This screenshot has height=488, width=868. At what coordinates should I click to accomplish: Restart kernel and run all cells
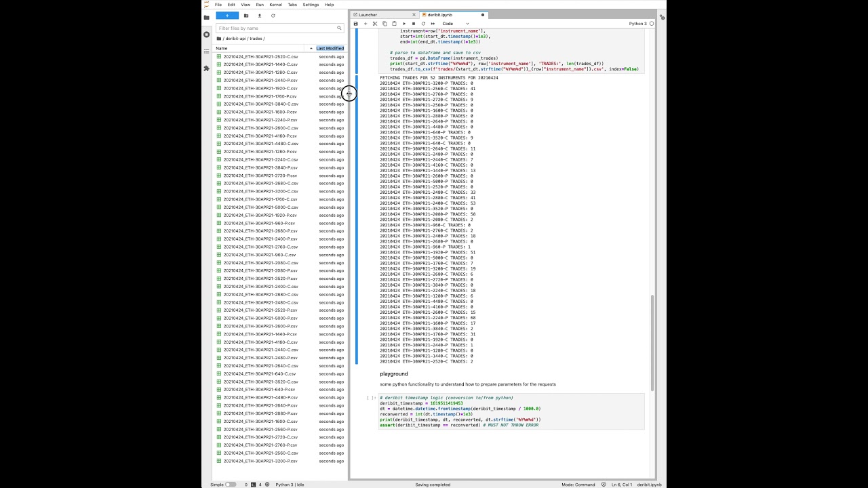[433, 24]
